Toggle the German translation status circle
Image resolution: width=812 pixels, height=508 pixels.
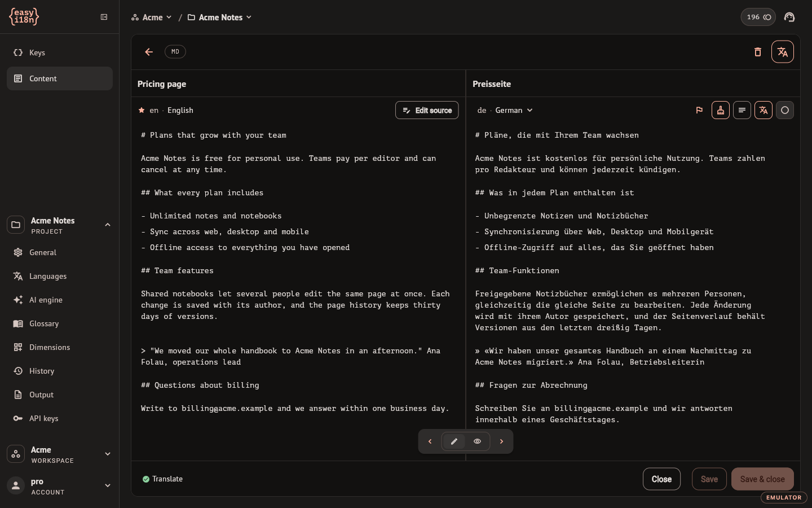[785, 111]
